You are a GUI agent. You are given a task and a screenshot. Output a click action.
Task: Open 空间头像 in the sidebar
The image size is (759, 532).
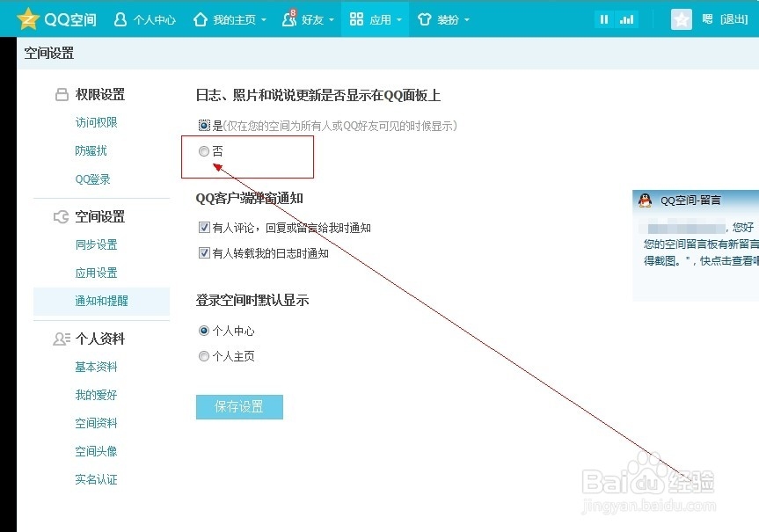[x=97, y=451]
